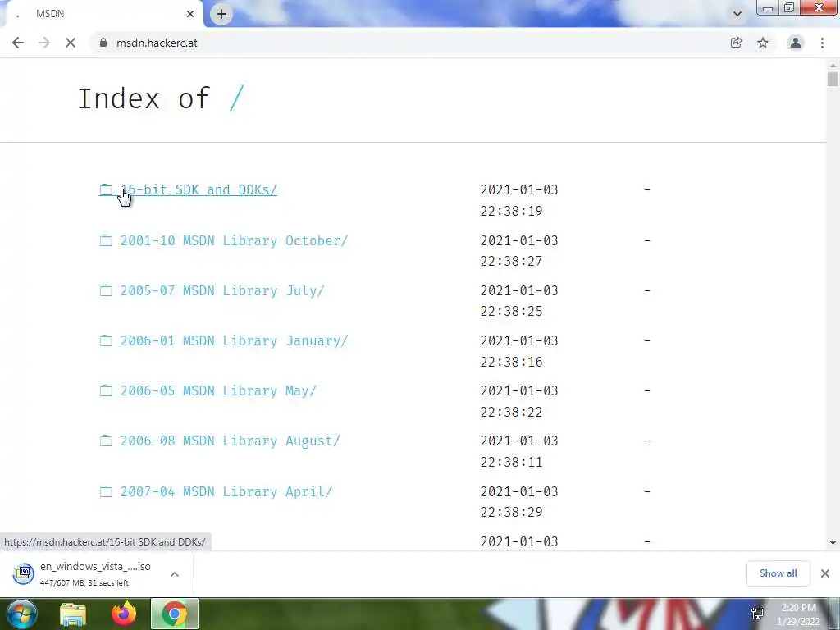Close the downloads bar

(x=825, y=573)
